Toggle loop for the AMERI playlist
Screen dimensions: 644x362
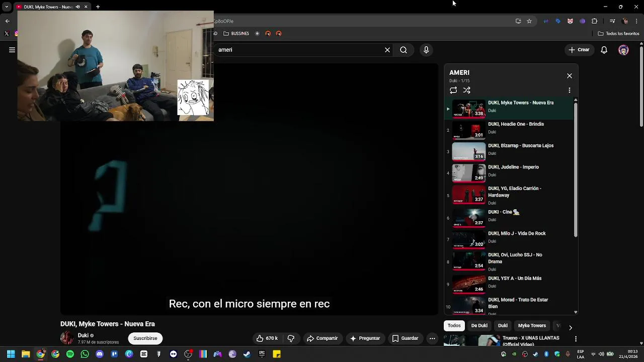453,90
